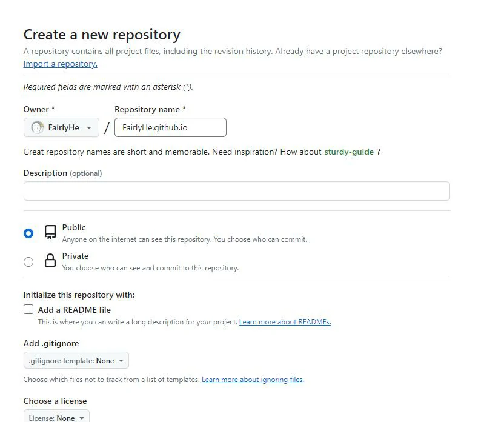Click the lock icon beside Private option

pyautogui.click(x=49, y=261)
